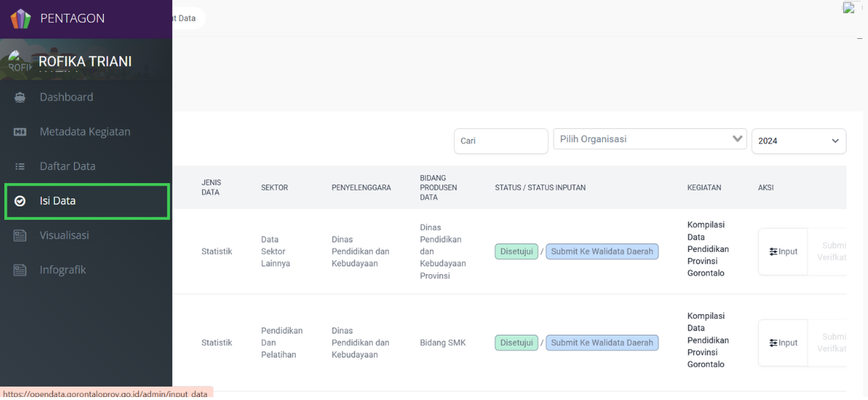The height and width of the screenshot is (400, 868).
Task: Click Submit Verifikasi in Bidang SMK row
Action: pos(827,343)
